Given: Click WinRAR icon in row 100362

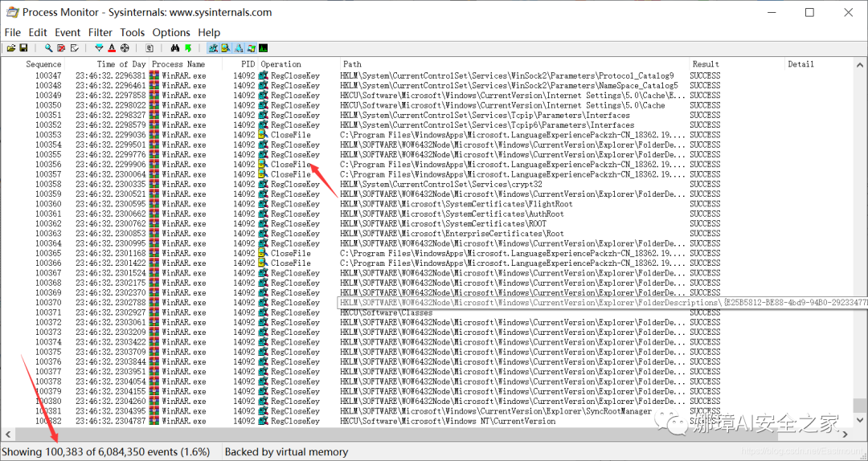Looking at the screenshot, I should [x=154, y=223].
